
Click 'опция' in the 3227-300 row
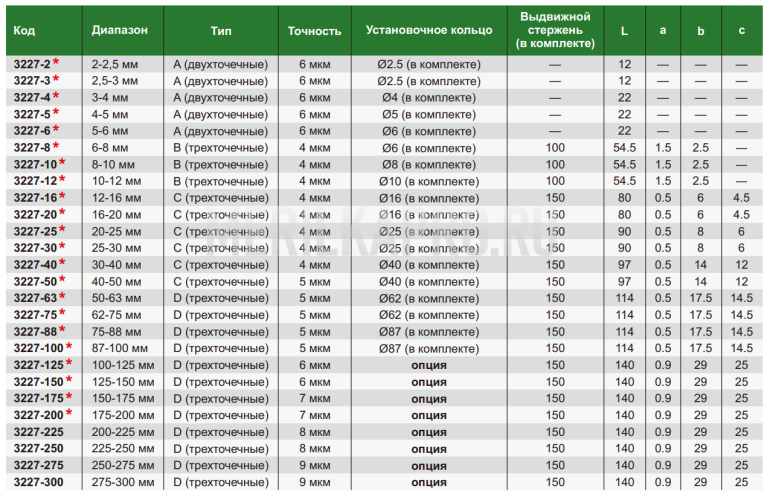429,482
